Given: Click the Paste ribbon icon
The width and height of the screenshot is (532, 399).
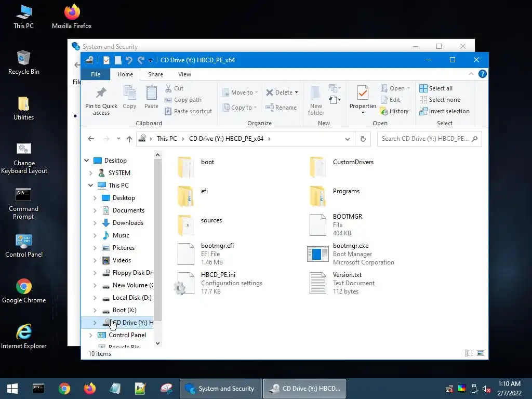Looking at the screenshot, I should [151, 92].
